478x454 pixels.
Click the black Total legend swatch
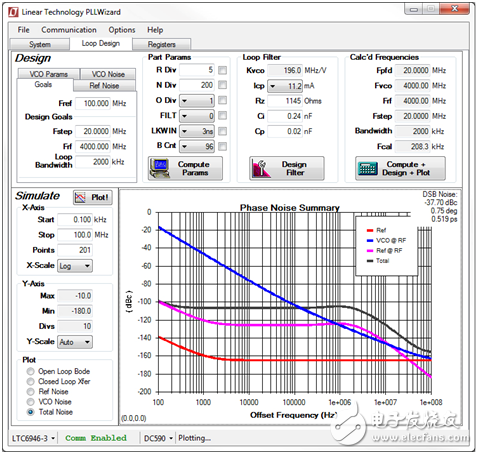[x=370, y=261]
